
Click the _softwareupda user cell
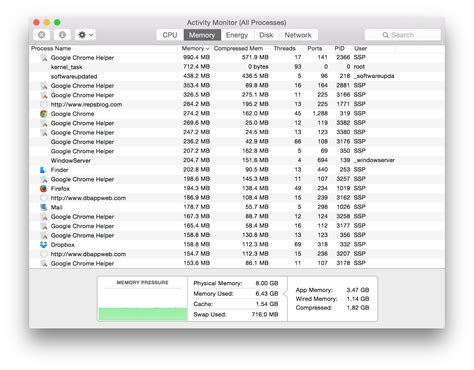(374, 76)
